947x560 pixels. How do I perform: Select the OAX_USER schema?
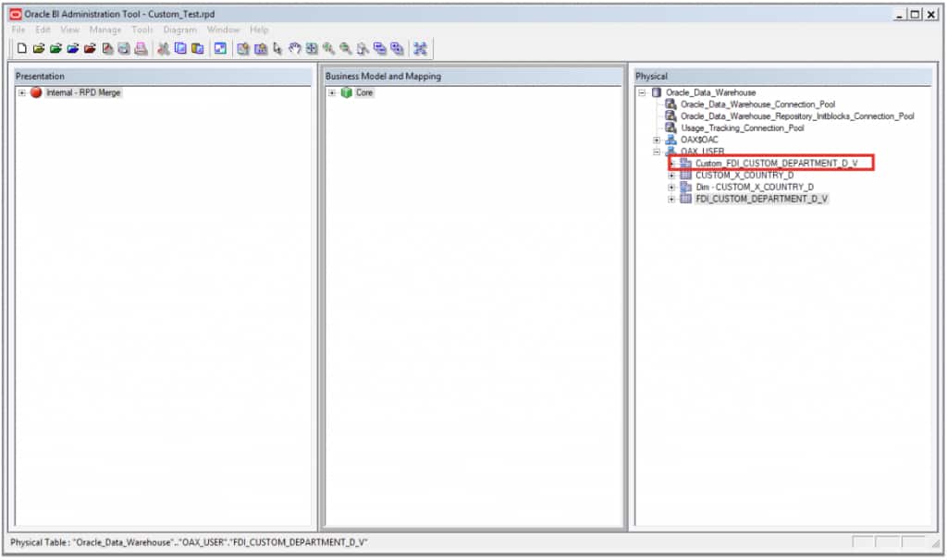tap(703, 152)
